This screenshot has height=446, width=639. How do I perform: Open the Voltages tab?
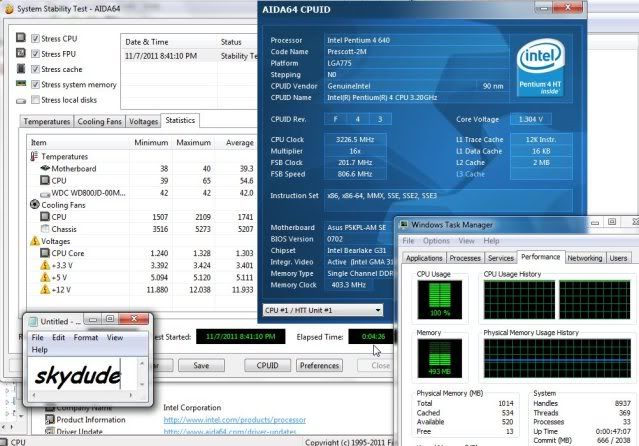[143, 121]
